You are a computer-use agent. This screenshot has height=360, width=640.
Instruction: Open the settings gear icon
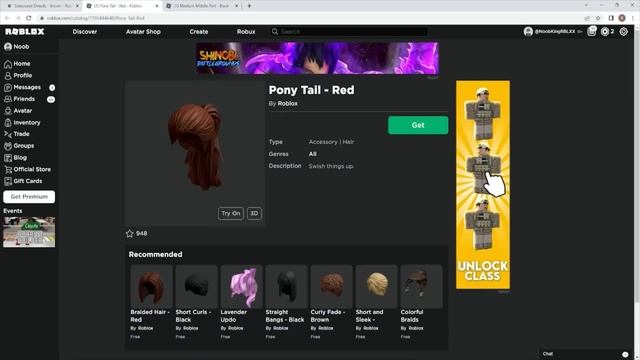tap(624, 31)
